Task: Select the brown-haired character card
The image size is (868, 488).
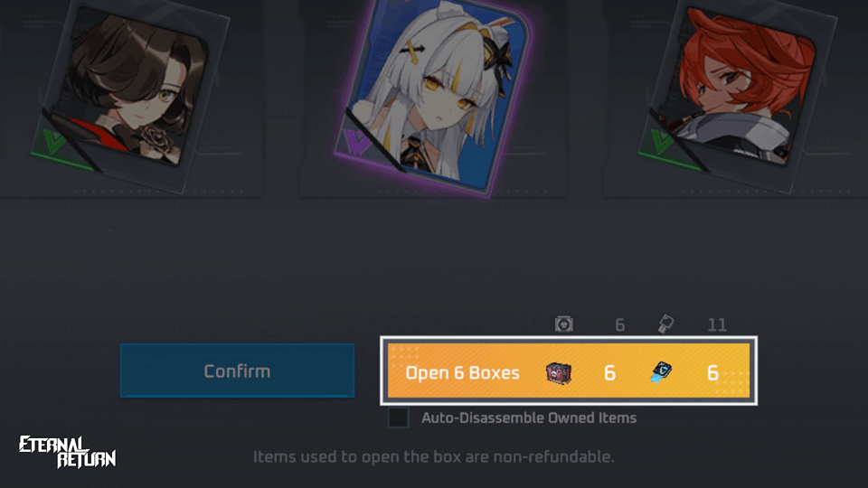Action: tap(130, 94)
